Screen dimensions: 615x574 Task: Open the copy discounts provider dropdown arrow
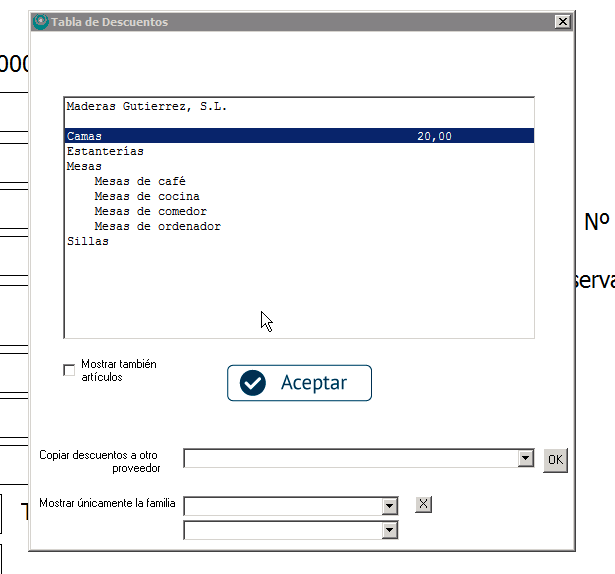[x=526, y=458]
